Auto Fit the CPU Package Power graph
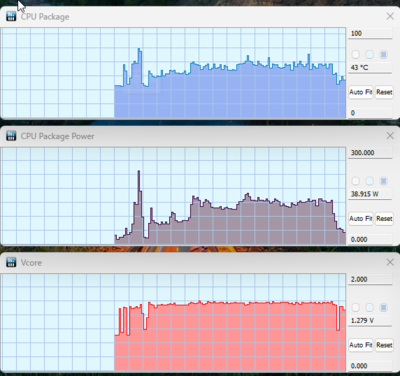400x376 pixels. (361, 219)
